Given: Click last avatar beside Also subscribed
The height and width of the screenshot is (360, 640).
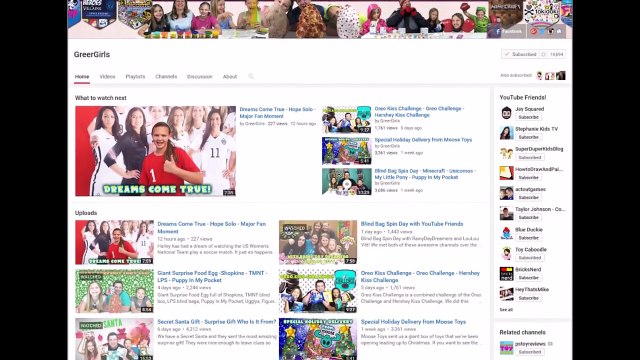Looking at the screenshot, I should (561, 76).
